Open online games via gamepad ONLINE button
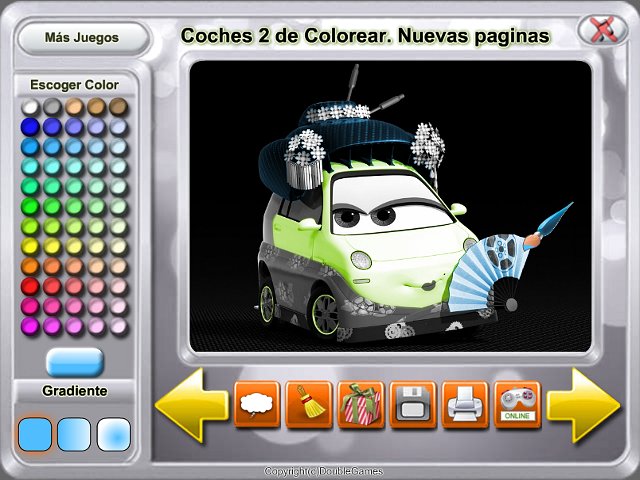640x480 pixels. pos(517,404)
